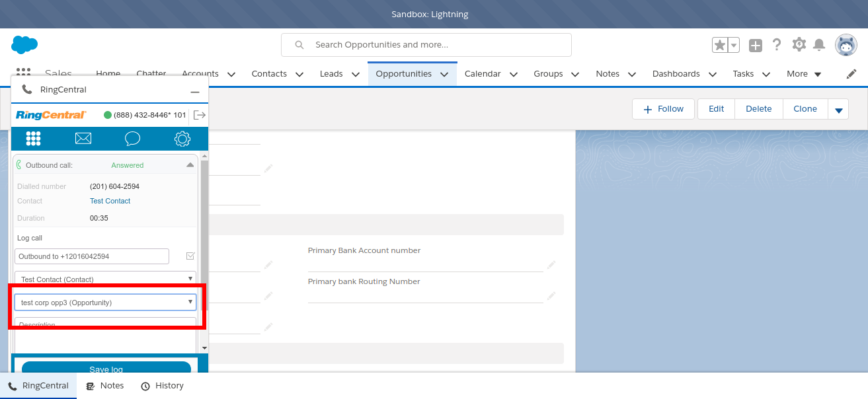The image size is (868, 399).
Task: Open the Test Contact link
Action: 110,201
